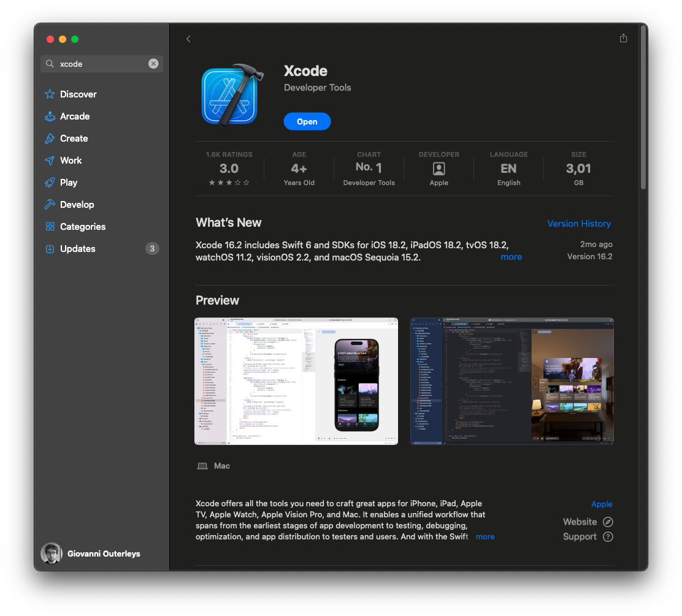Viewport: 682px width, 616px height.
Task: Open Version History
Action: pos(579,224)
